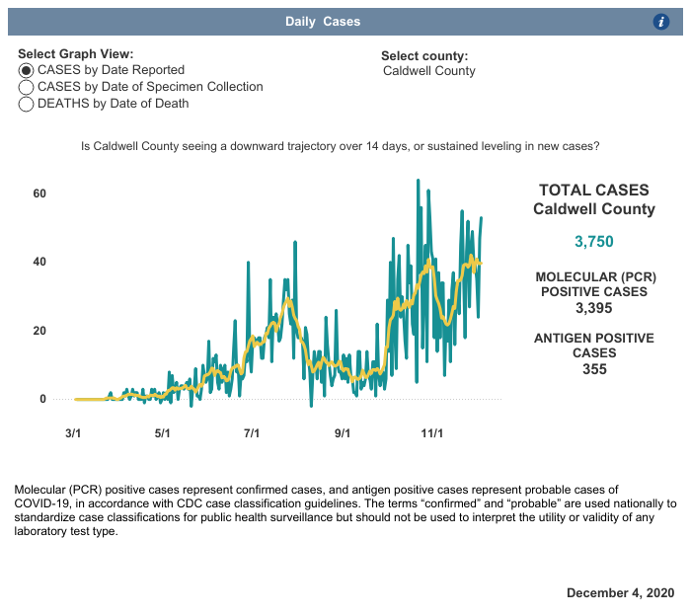The height and width of the screenshot is (616, 690).
Task: Click the antigen positive cases count 355
Action: coord(593,369)
